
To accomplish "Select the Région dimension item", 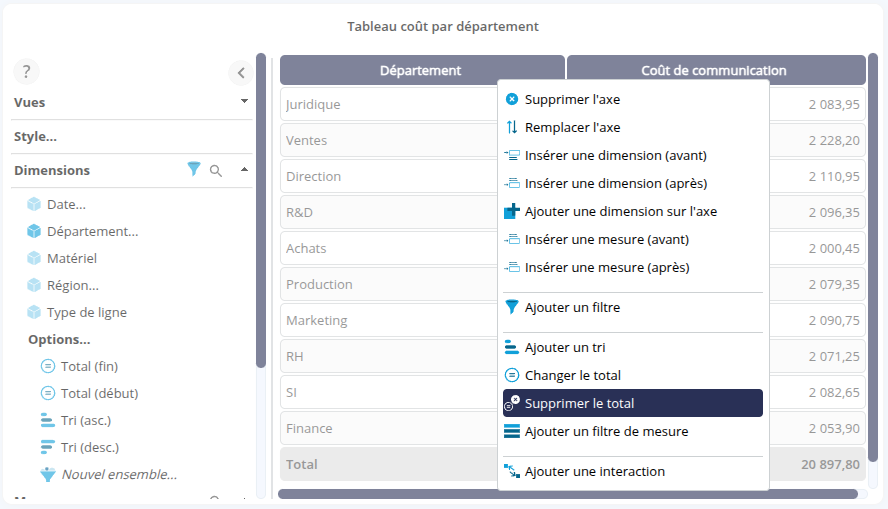I will click(x=72, y=285).
